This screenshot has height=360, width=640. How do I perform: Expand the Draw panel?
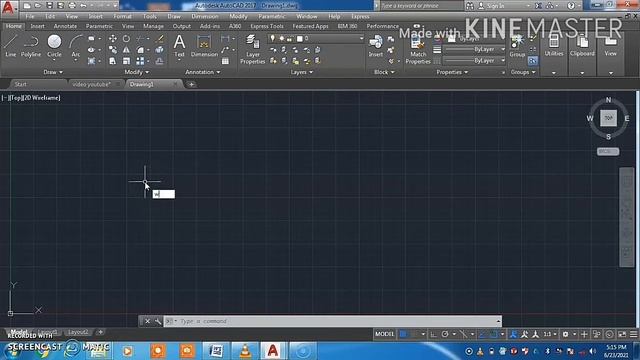click(53, 72)
